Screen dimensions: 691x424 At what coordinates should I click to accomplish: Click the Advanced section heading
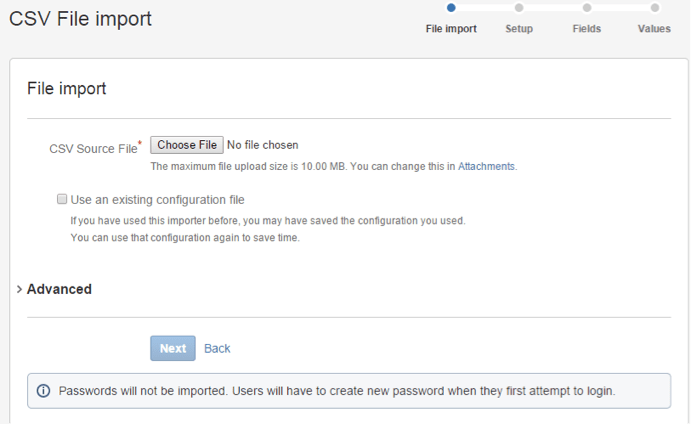[59, 289]
